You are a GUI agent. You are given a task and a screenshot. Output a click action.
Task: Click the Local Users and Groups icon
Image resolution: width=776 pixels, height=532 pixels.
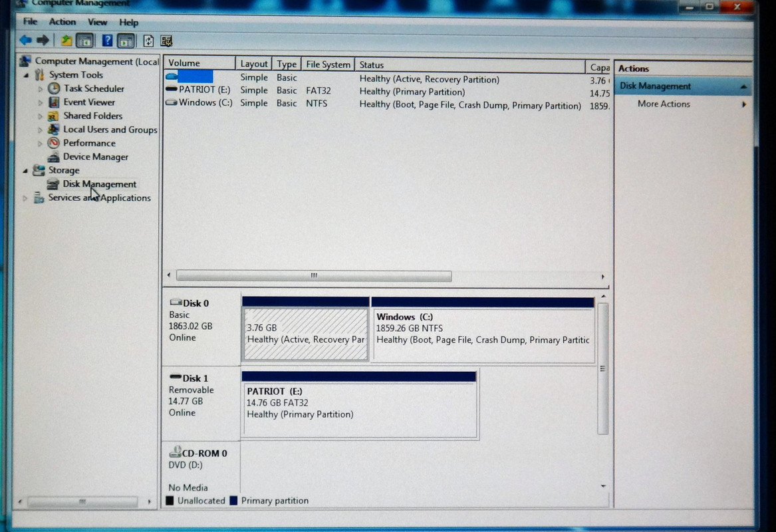click(x=53, y=130)
